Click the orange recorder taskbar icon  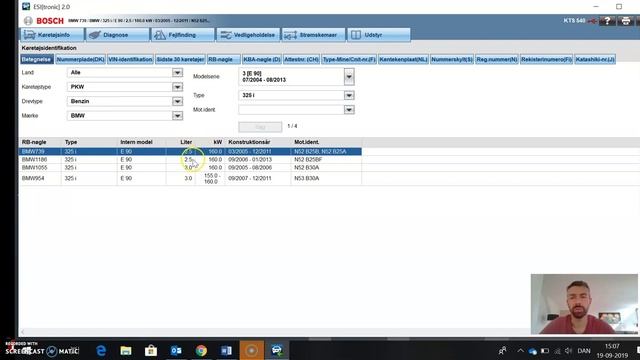[251, 350]
